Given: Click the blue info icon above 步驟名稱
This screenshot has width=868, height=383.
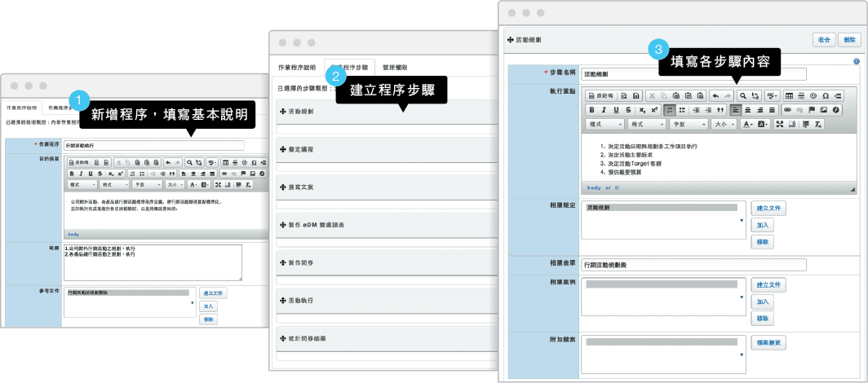Looking at the screenshot, I should coord(857,61).
